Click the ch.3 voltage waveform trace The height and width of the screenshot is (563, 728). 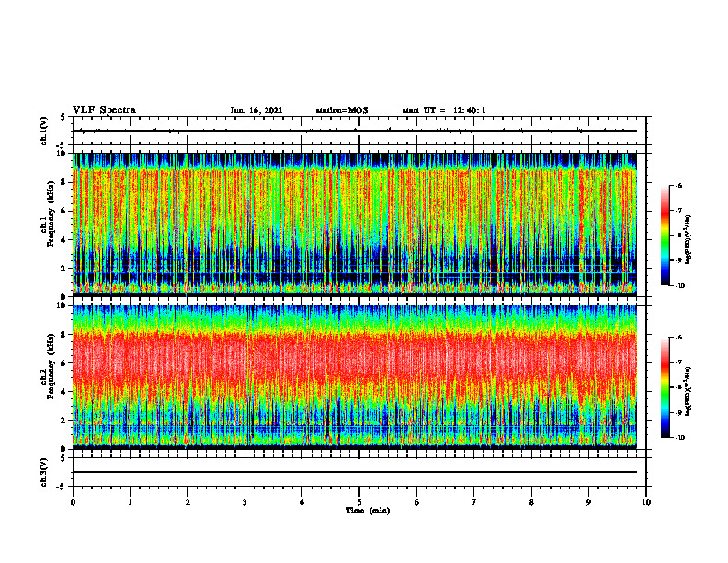[355, 472]
